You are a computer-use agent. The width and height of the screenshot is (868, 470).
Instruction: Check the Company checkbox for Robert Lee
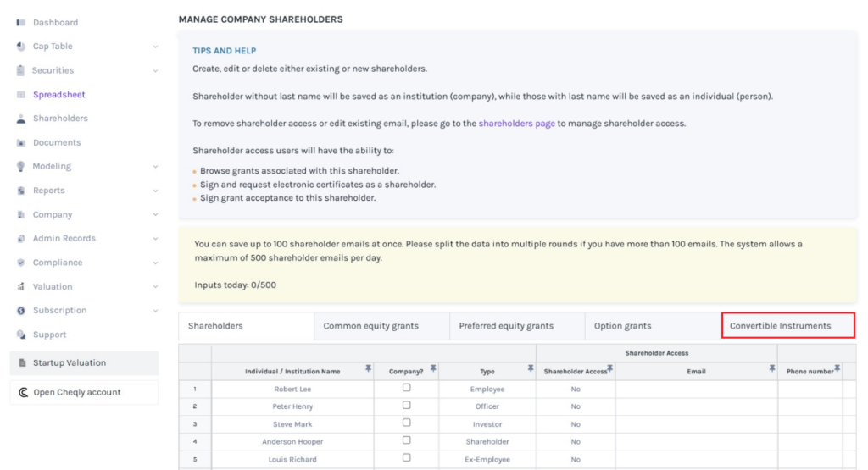tap(406, 388)
